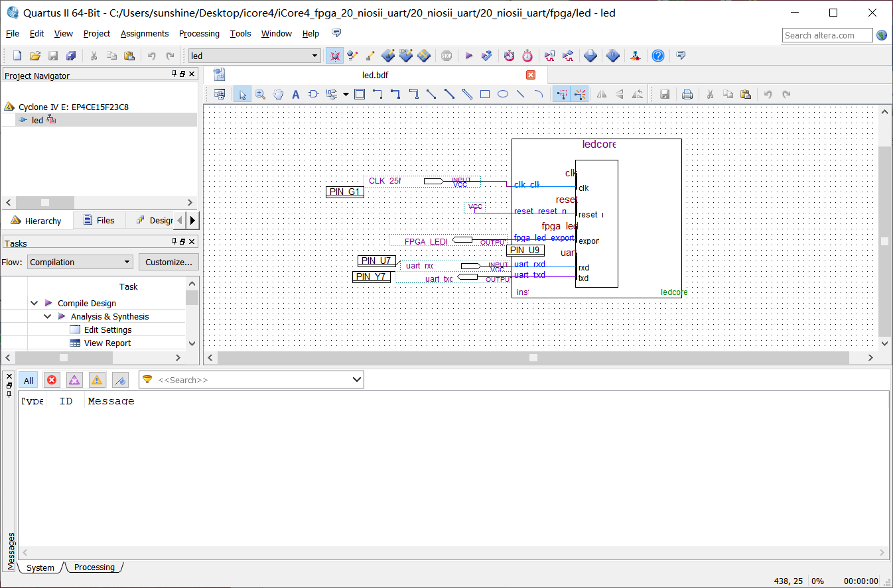Select the Text tool (A icon)
This screenshot has width=893, height=588.
click(x=296, y=94)
